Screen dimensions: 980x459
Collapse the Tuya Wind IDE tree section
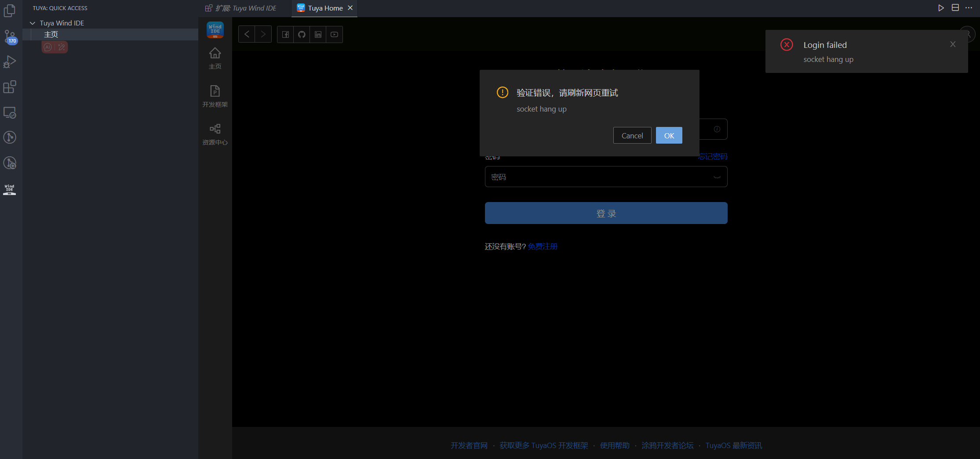tap(33, 23)
